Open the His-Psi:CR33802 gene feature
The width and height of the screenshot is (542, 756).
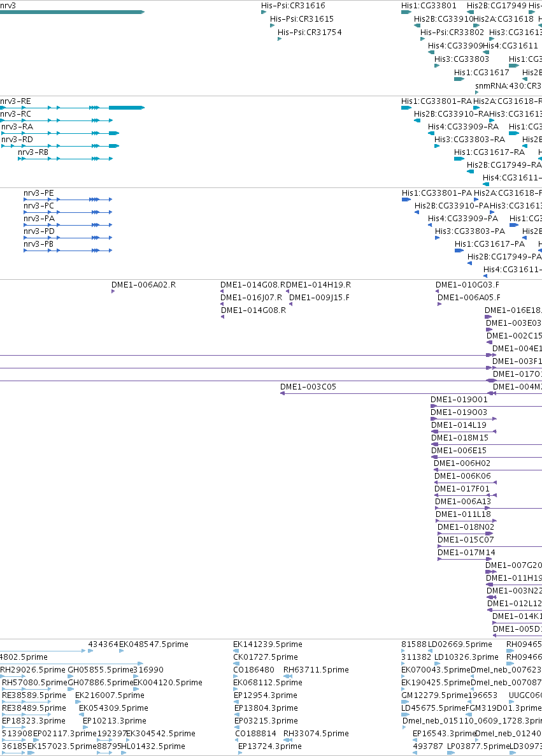tap(452, 33)
